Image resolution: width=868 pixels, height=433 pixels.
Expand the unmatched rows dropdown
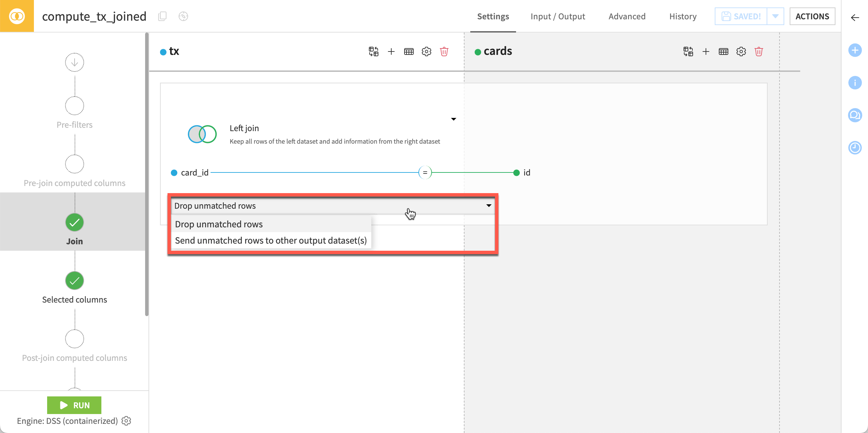[x=489, y=205]
